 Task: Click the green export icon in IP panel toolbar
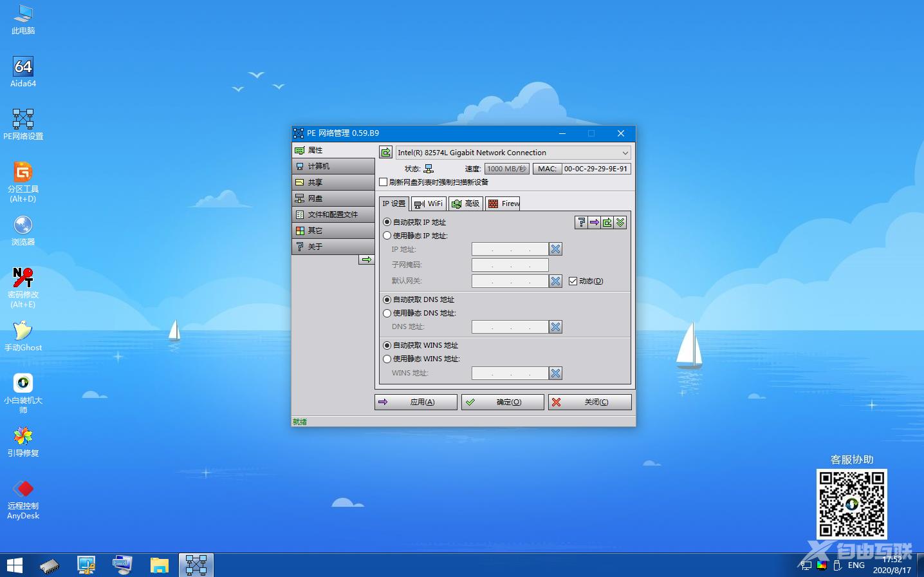(x=607, y=222)
